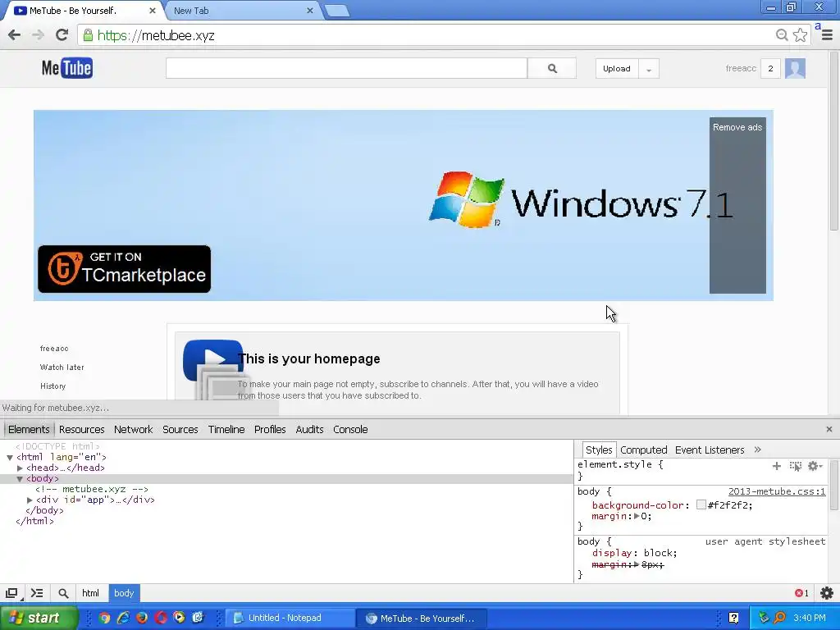Open the 2013-metube.css:1 source link
840x630 pixels.
(777, 491)
